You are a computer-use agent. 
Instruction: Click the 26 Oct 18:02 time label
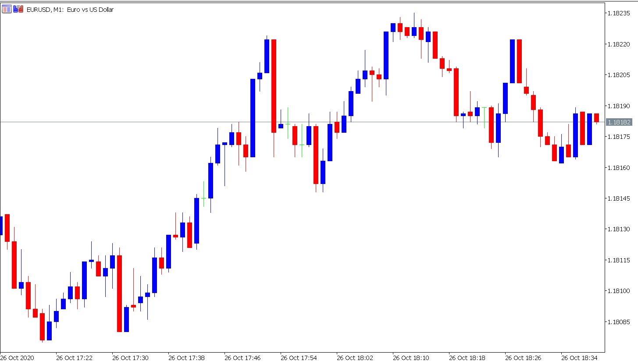355,358
